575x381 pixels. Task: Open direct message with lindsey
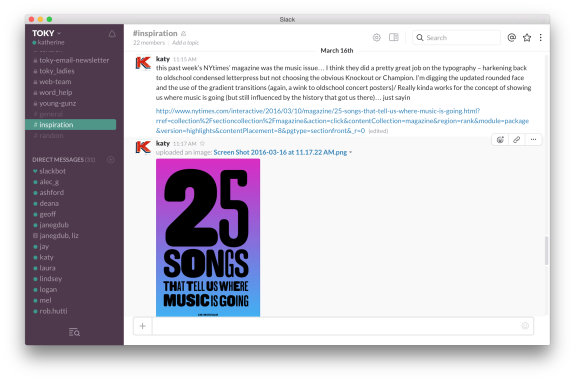click(x=51, y=279)
